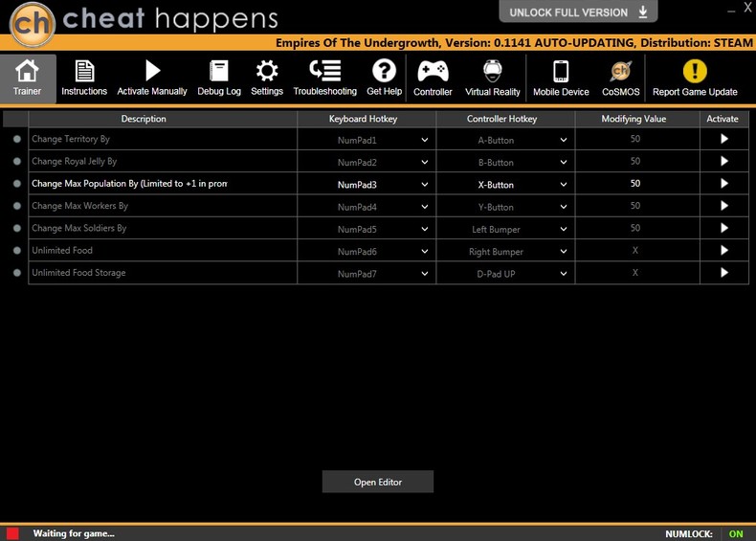This screenshot has width=756, height=541.
Task: Toggle the Unlimited Food status dot
Action: click(17, 250)
